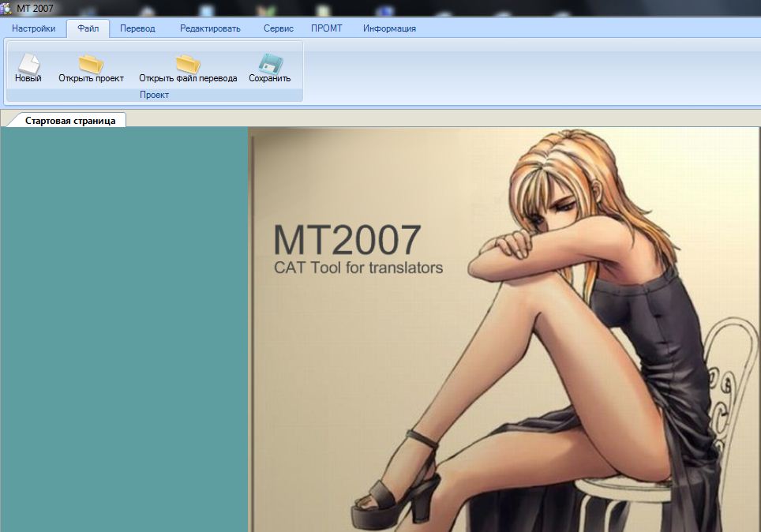Switch to the Сервис tab
Image resolution: width=761 pixels, height=532 pixels.
[x=279, y=28]
